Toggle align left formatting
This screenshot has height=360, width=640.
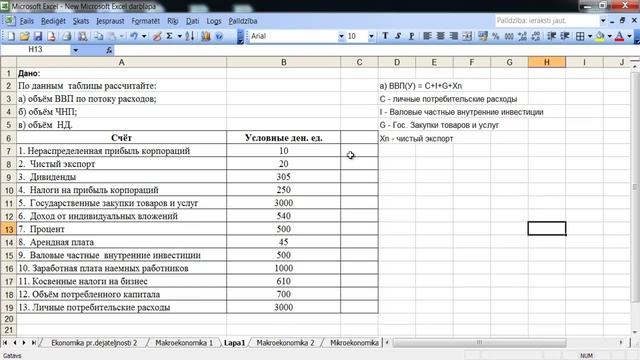(x=427, y=36)
